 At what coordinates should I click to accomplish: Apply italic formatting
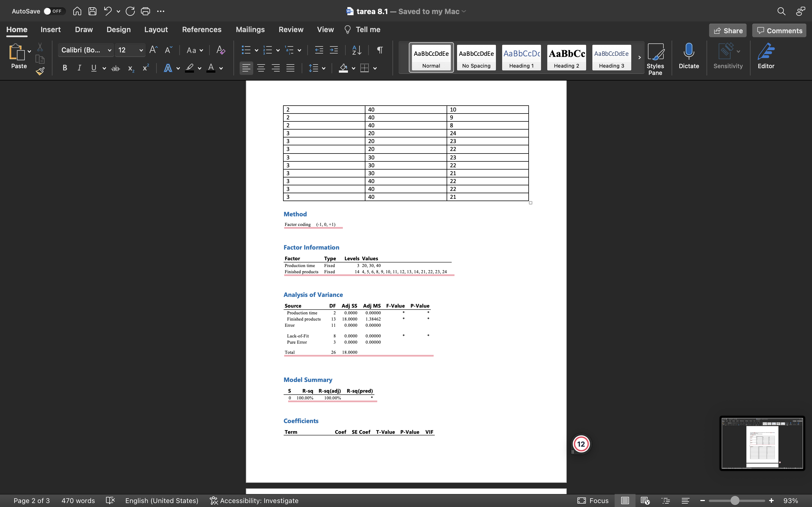(x=79, y=68)
